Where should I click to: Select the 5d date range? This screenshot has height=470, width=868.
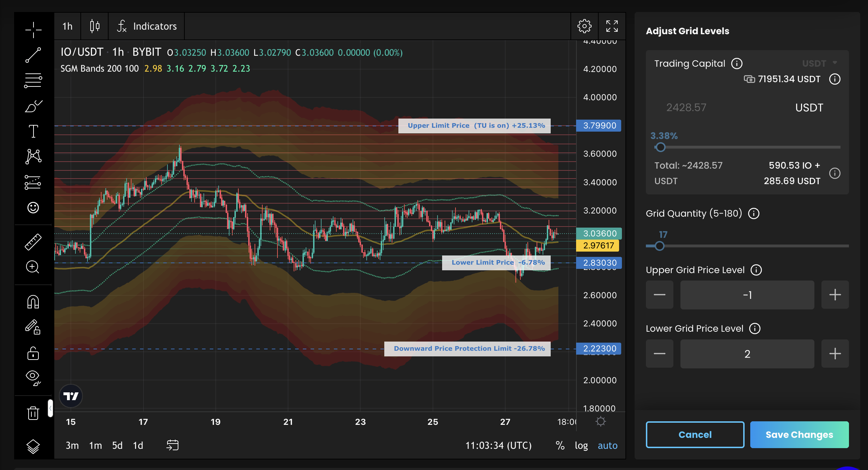click(x=117, y=445)
